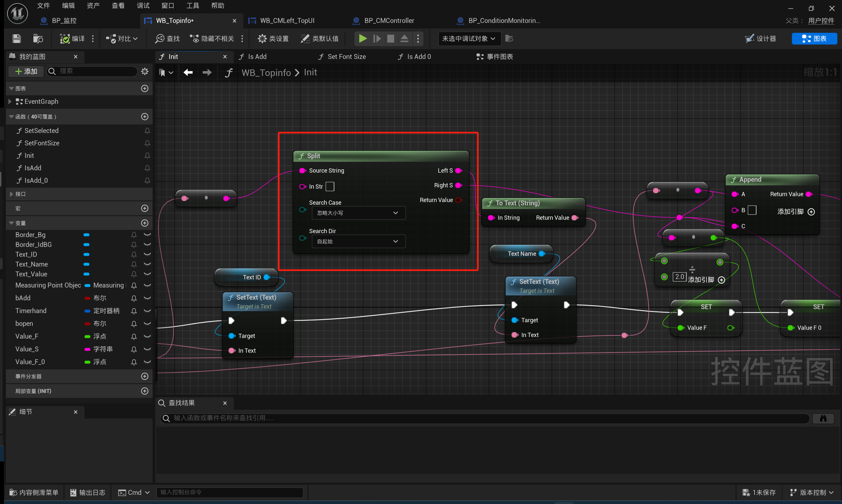Open the debug object selector dropdown
Viewport: 842px width, 504px height.
[468, 39]
